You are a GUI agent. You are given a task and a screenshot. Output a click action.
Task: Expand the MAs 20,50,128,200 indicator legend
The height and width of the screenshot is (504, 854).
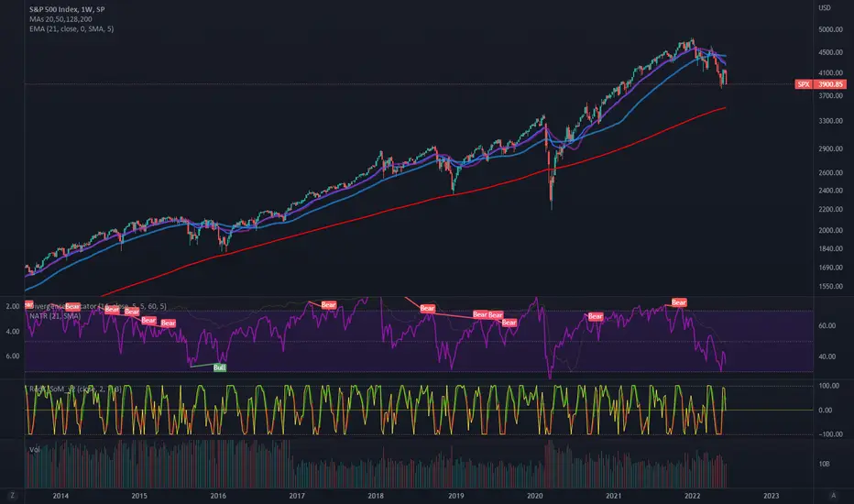60,19
